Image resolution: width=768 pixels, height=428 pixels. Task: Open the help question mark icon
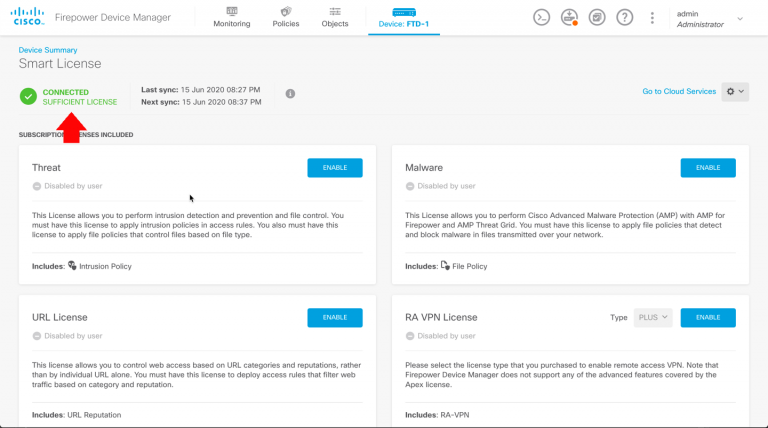(x=624, y=18)
